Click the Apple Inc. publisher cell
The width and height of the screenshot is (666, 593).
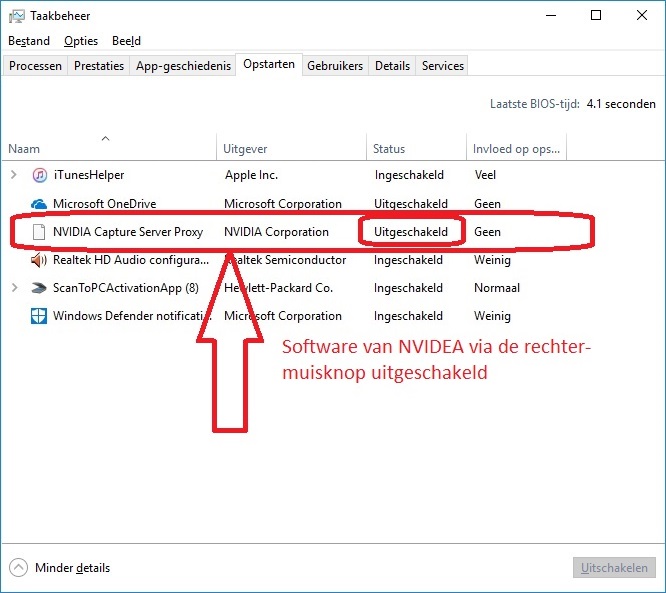coord(251,175)
